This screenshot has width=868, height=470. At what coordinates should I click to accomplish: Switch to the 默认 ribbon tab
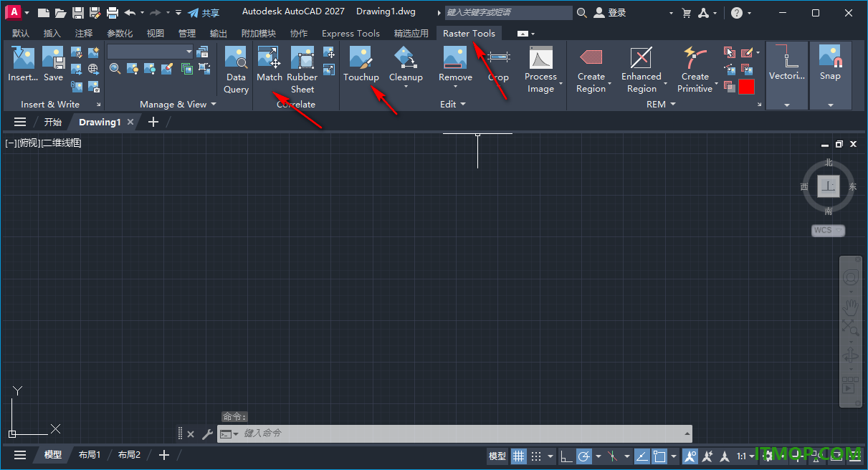(x=21, y=33)
